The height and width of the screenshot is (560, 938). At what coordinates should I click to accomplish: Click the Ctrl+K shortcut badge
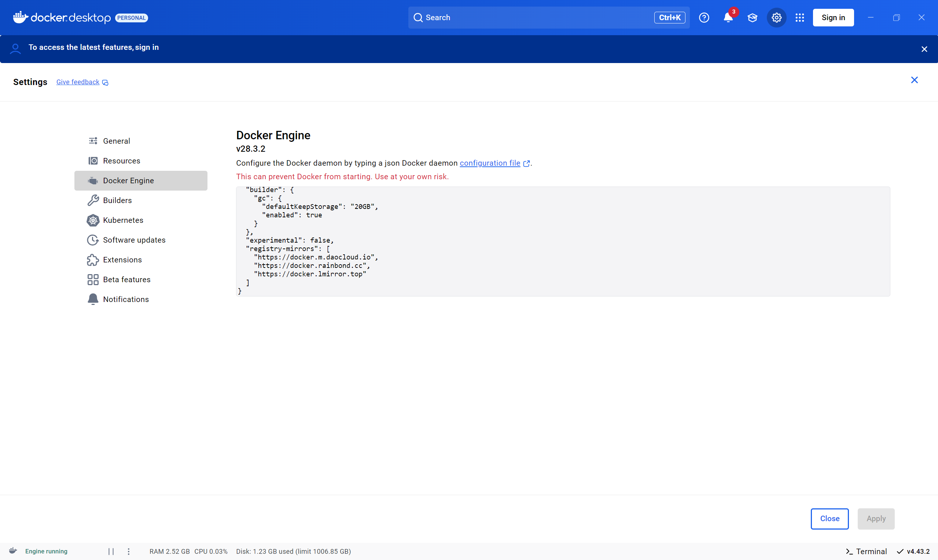669,18
